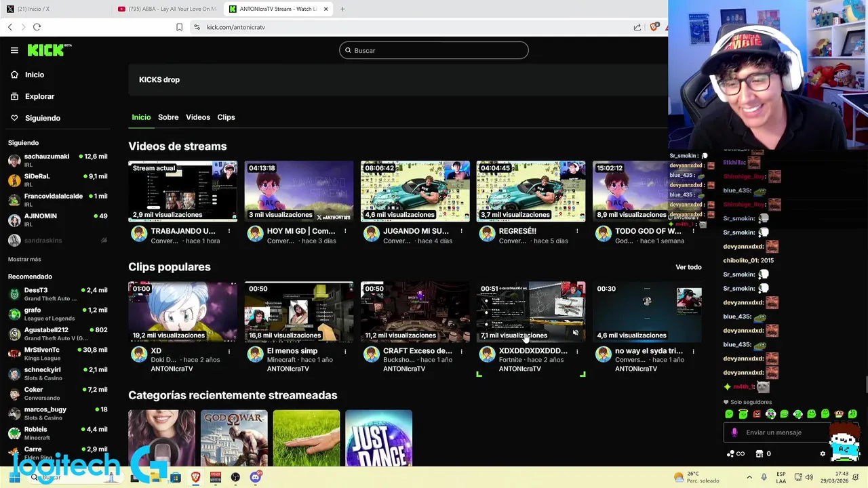Open the REGRESÉ!! video thumbnail
The image size is (868, 488).
coord(531,191)
